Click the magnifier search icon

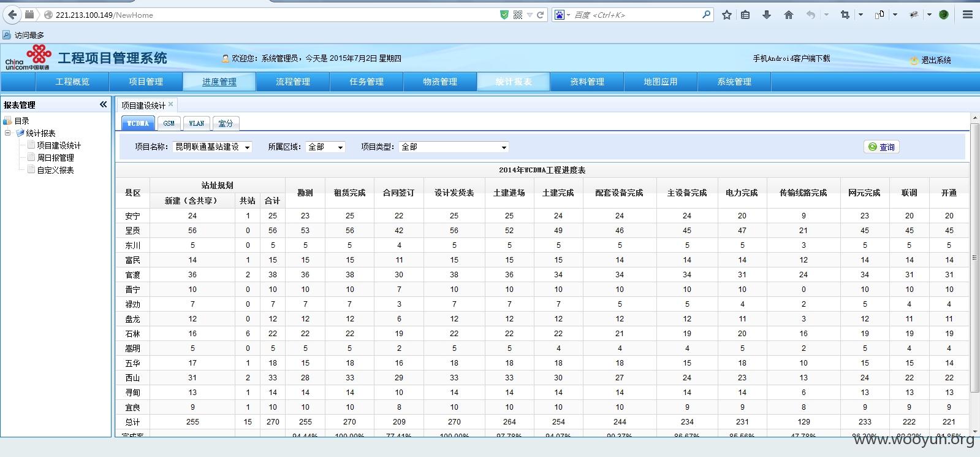point(707,14)
